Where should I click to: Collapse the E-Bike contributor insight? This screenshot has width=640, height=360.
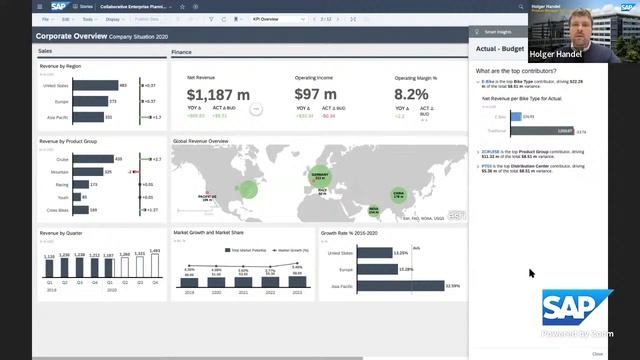coord(478,82)
